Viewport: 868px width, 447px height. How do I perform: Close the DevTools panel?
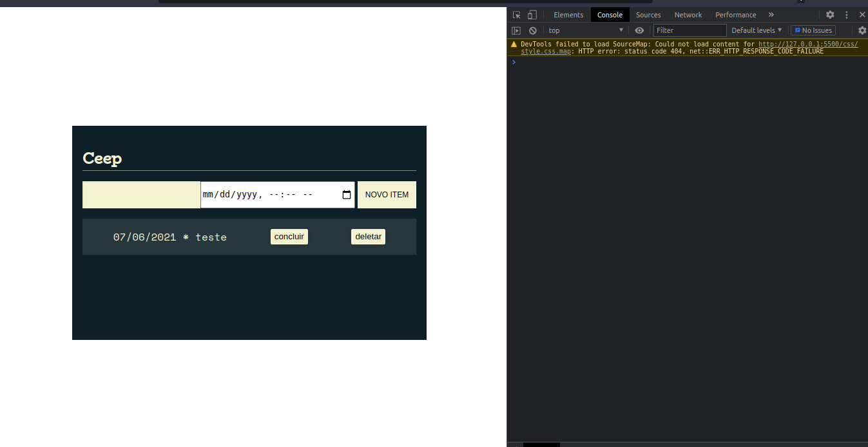pyautogui.click(x=862, y=15)
